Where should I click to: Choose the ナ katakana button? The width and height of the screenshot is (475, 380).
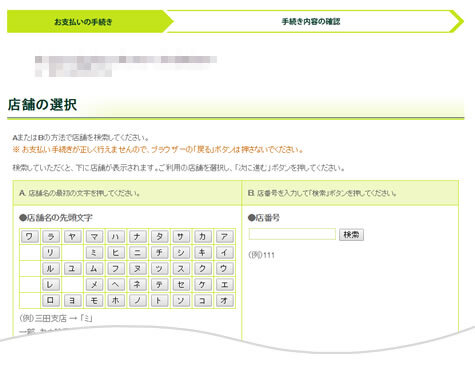[137, 237]
